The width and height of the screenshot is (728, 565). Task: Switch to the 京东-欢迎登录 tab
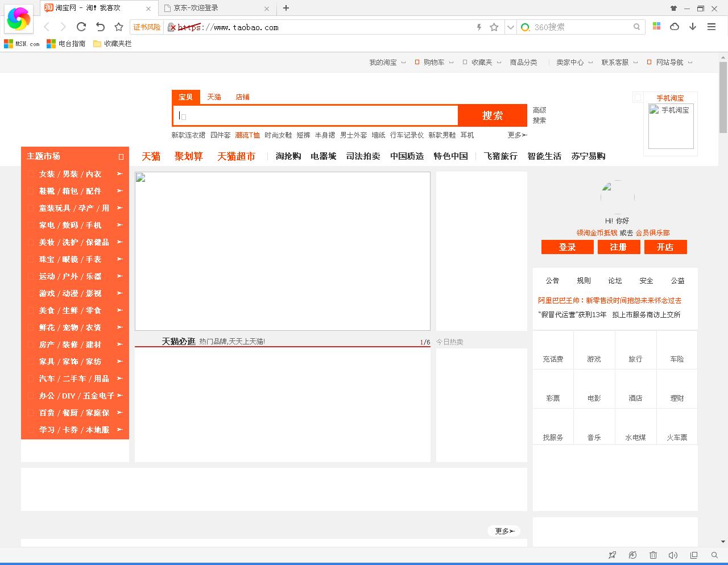[216, 8]
